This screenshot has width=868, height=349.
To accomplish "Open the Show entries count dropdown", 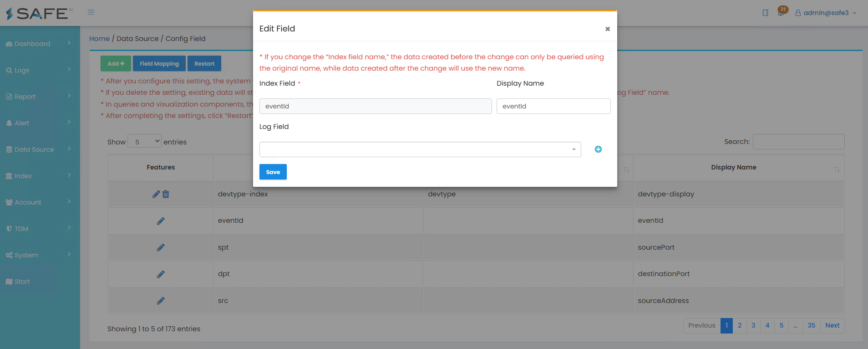I will 145,142.
